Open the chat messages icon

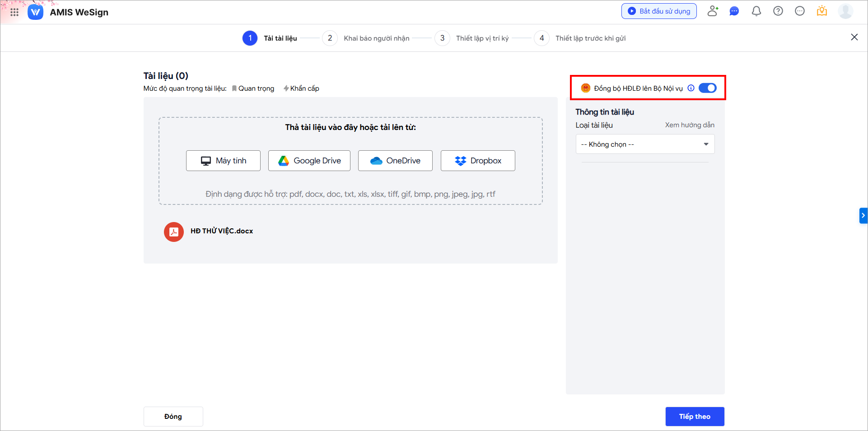[x=734, y=11]
